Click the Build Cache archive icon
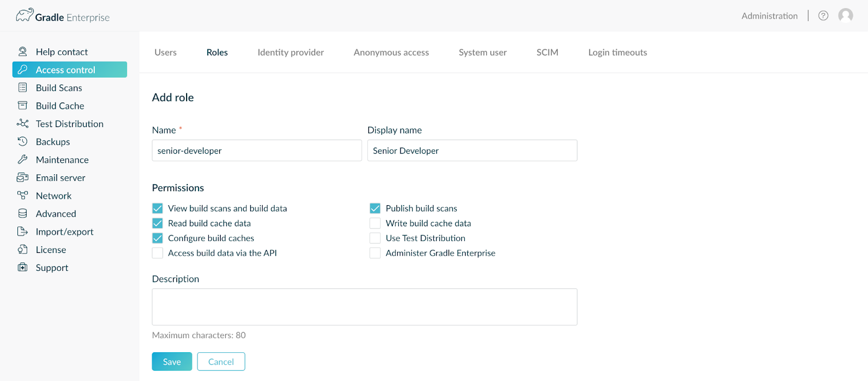This screenshot has height=381, width=868. point(23,105)
